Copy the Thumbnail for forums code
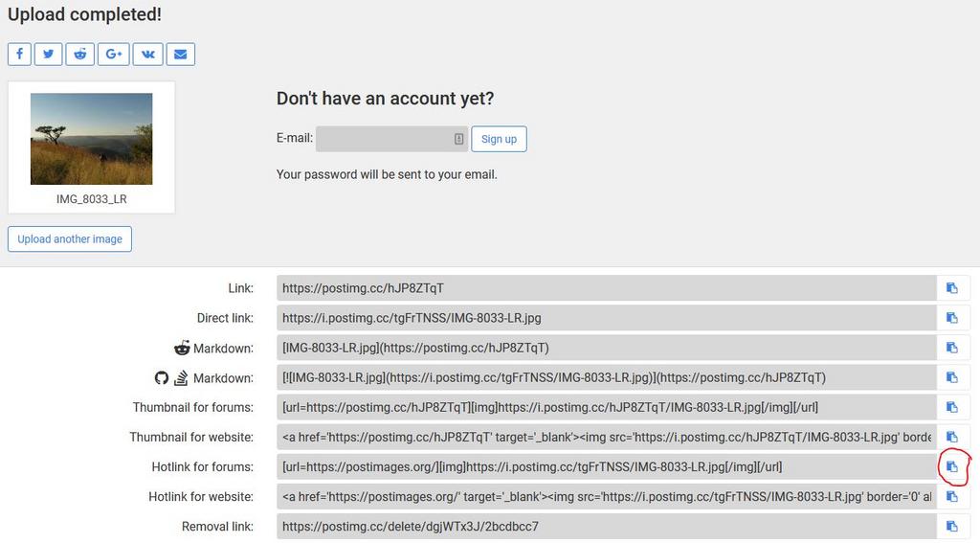 pos(952,407)
